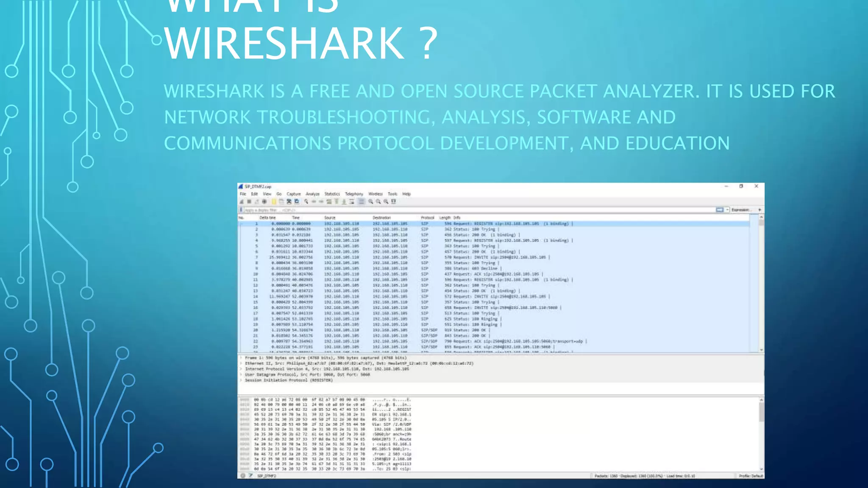Toggle auto scroll during live capture

click(x=352, y=202)
